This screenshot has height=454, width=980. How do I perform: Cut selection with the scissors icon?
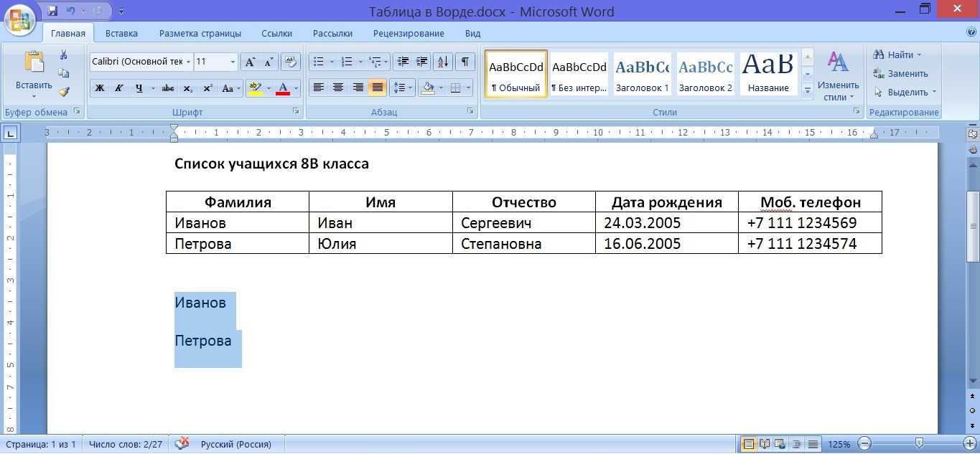pyautogui.click(x=64, y=55)
